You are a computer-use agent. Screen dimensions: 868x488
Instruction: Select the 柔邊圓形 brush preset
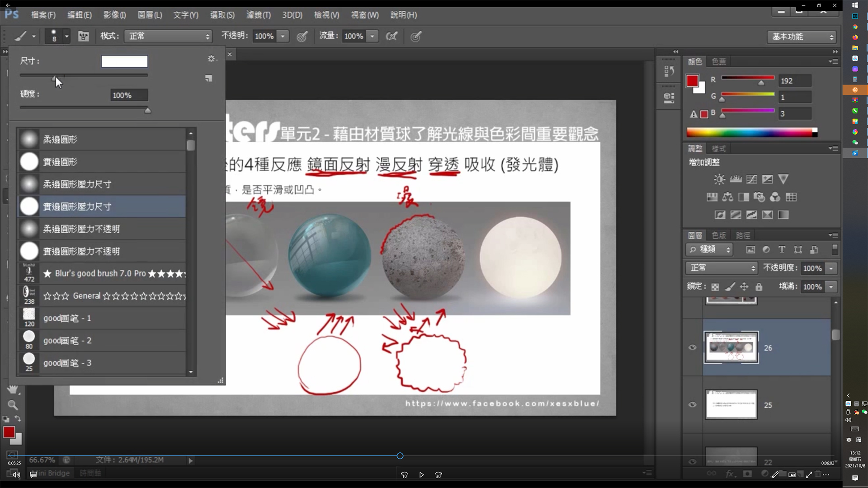pyautogui.click(x=102, y=140)
